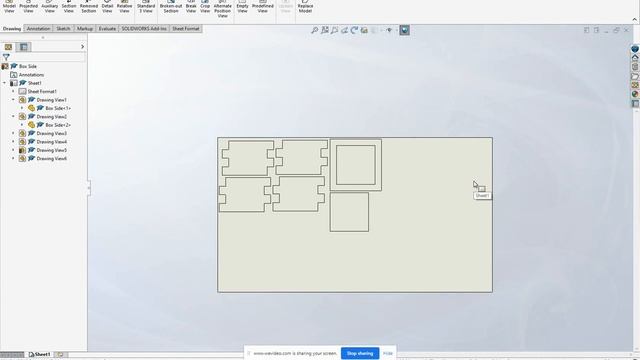Switch to the Sketch tab
The image size is (640, 360).
click(x=63, y=29)
